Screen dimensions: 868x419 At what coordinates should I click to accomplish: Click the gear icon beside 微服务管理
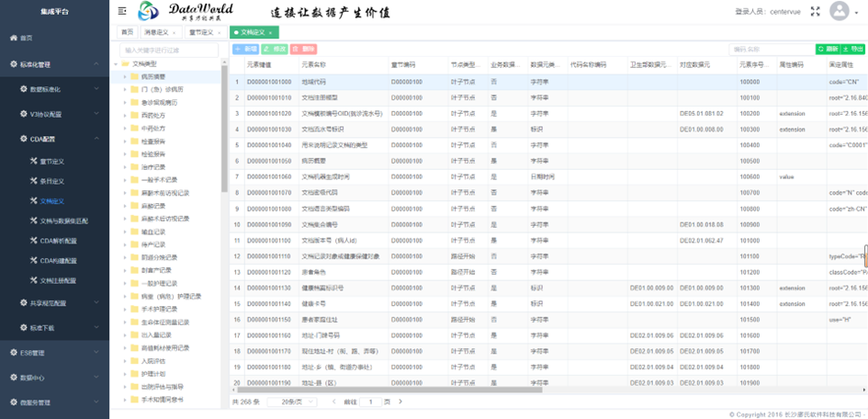coord(14,402)
